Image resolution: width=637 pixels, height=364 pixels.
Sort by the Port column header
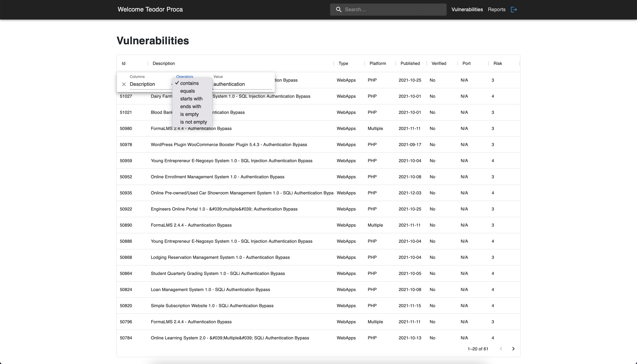pyautogui.click(x=466, y=64)
